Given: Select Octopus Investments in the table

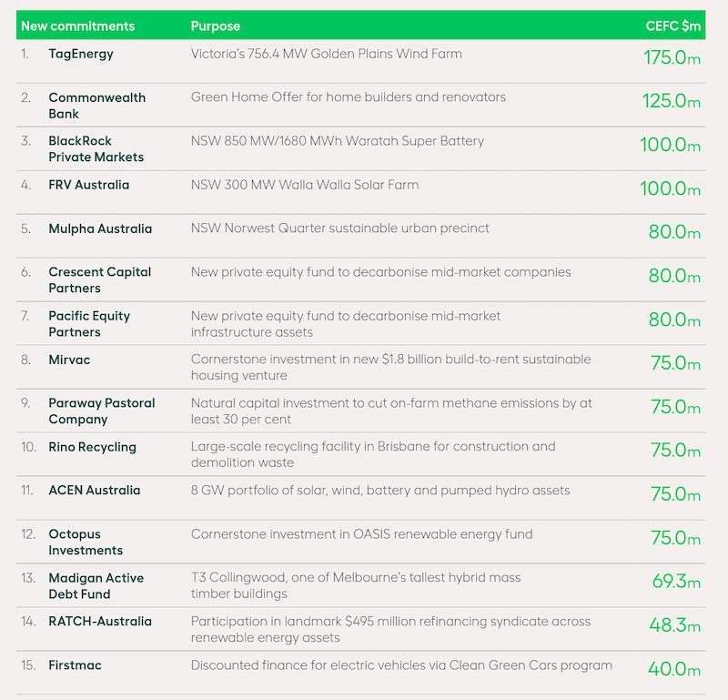Looking at the screenshot, I should click(x=86, y=543).
